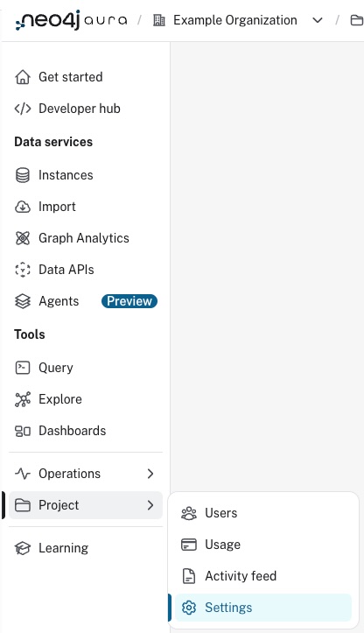Click the Operations pulse icon
Viewport: 364px width, 633px height.
click(x=23, y=474)
